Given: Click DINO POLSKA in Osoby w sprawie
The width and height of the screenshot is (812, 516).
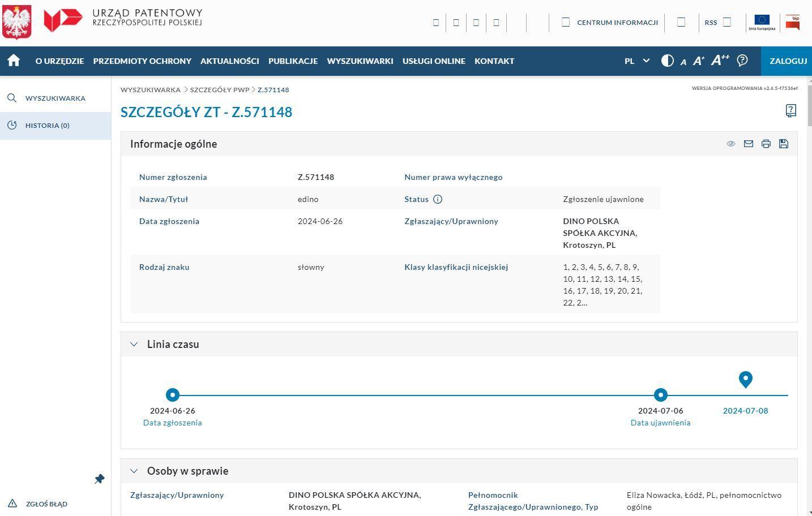Looking at the screenshot, I should [355, 501].
